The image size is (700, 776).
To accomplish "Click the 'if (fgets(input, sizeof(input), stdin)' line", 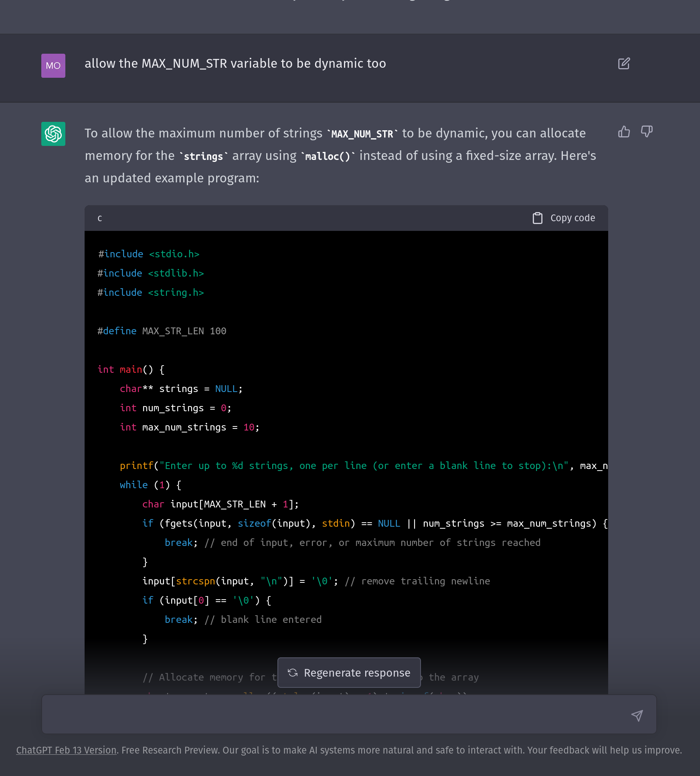I will point(375,523).
